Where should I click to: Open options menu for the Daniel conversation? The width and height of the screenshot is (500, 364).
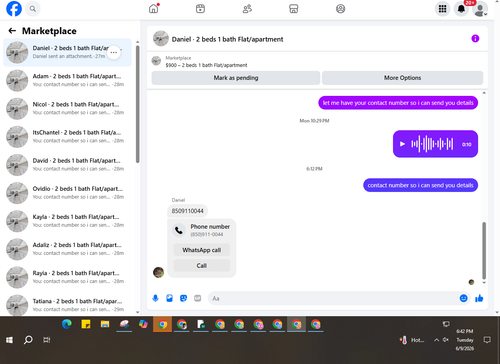pos(114,52)
